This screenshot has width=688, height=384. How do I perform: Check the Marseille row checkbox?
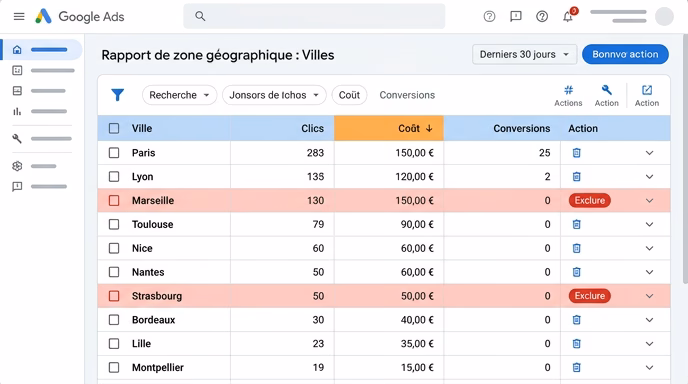click(114, 201)
